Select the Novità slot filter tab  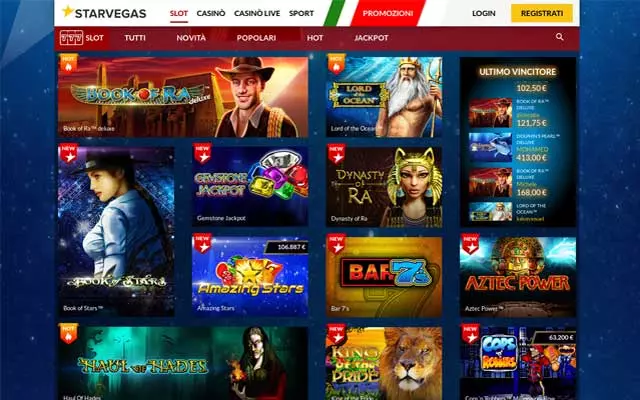click(191, 38)
